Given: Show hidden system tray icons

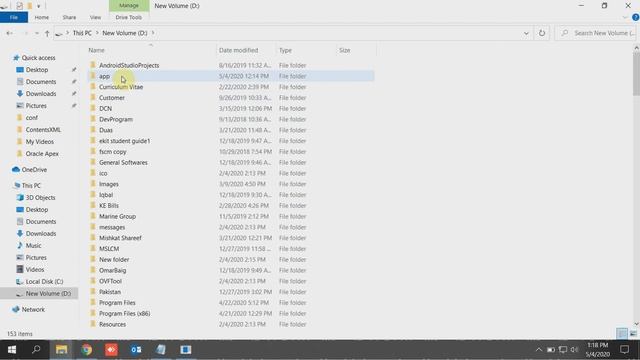Looking at the screenshot, I should click(539, 350).
